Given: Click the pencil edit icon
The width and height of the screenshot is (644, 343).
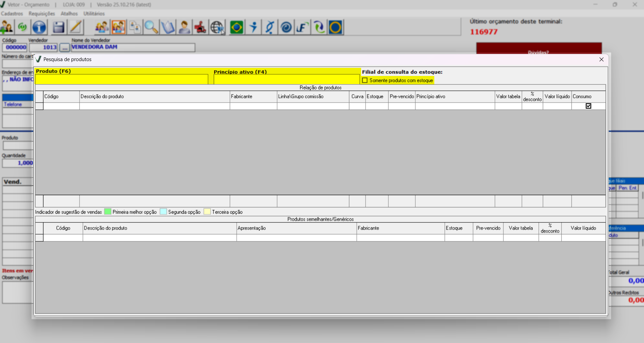Looking at the screenshot, I should (x=76, y=27).
